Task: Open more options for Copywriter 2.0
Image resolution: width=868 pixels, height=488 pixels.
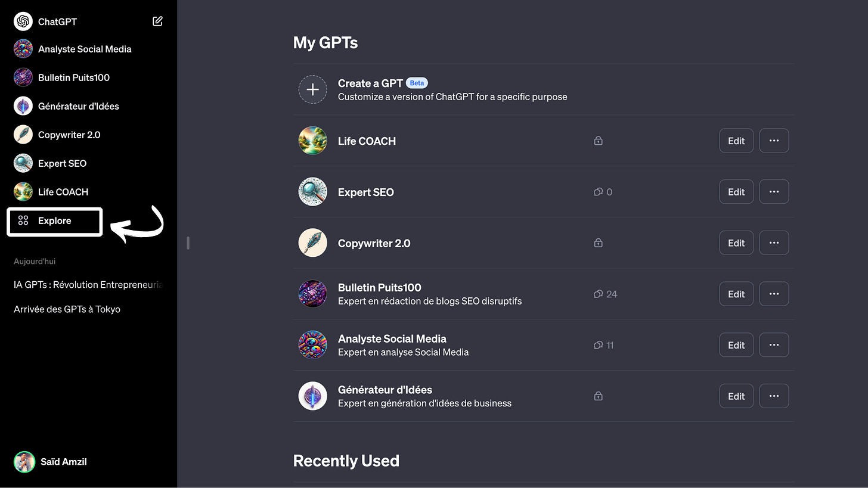Action: pyautogui.click(x=774, y=243)
